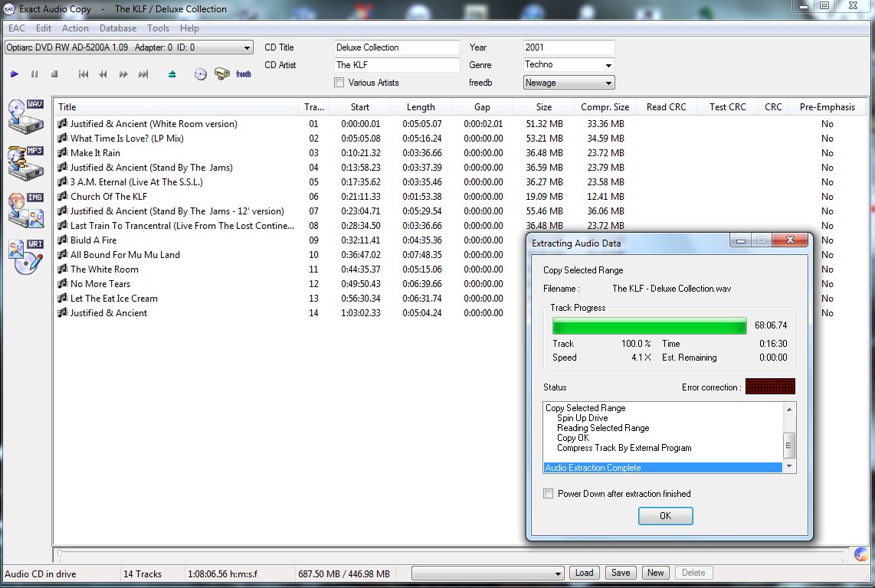Click the Start column header
Image resolution: width=875 pixels, height=588 pixels.
point(360,107)
